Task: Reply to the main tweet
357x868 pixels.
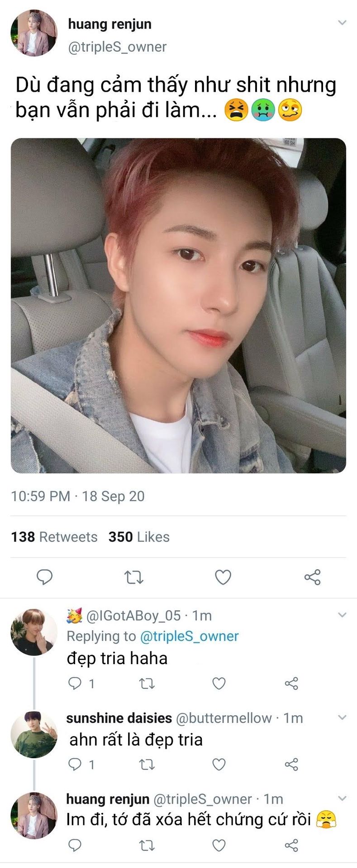Action: click(44, 577)
